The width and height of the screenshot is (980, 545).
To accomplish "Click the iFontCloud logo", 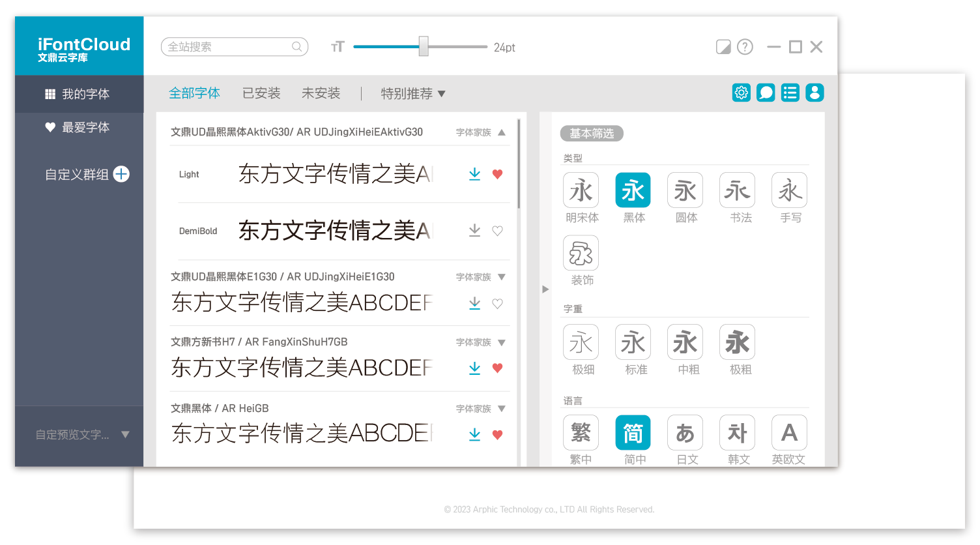I will click(x=83, y=50).
